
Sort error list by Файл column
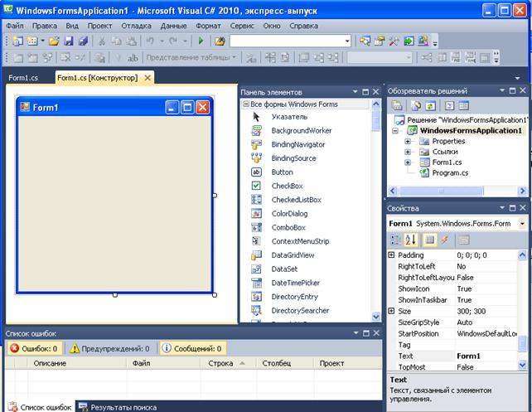[163, 363]
